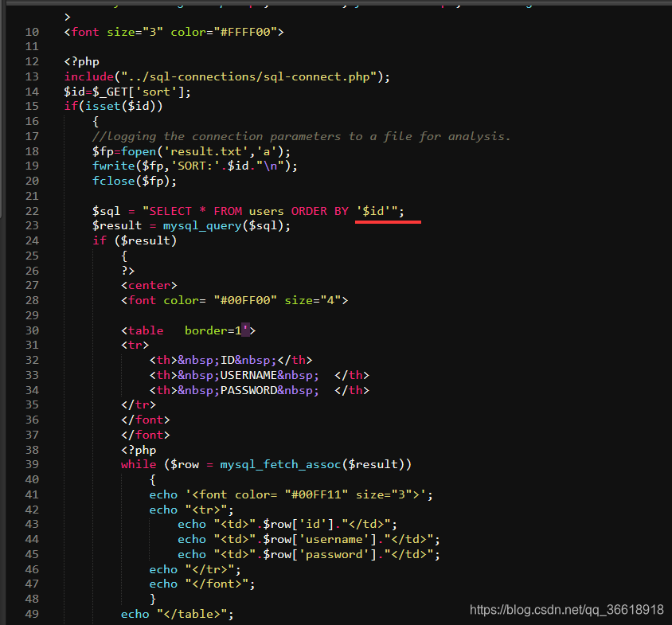Viewport: 672px width, 625px height.
Task: Click the </font> tag on line 36
Action: pyautogui.click(x=145, y=420)
